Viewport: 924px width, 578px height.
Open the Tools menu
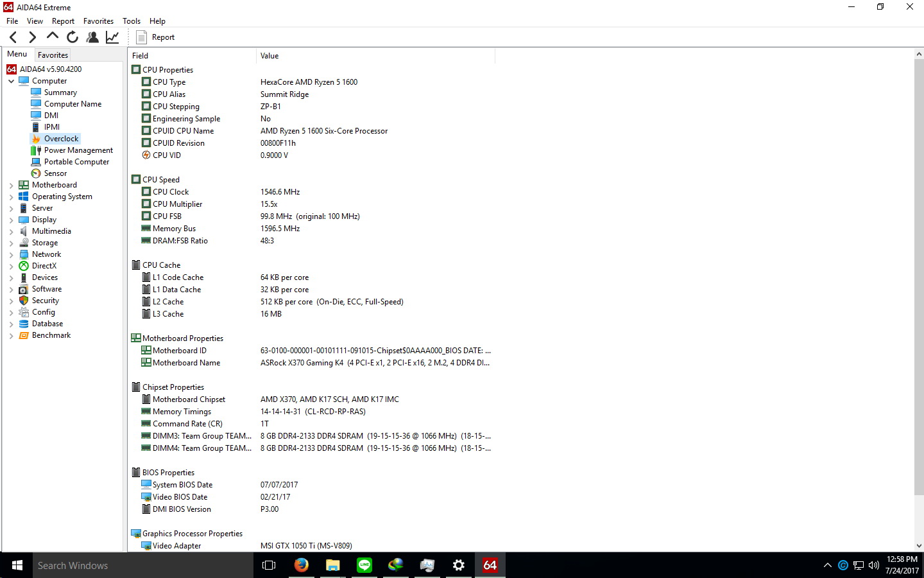tap(132, 21)
